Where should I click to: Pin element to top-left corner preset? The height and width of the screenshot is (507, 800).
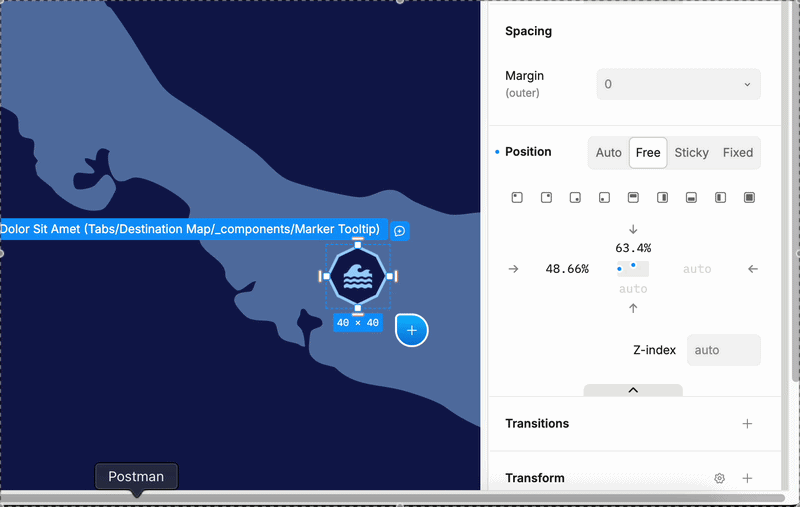[517, 197]
